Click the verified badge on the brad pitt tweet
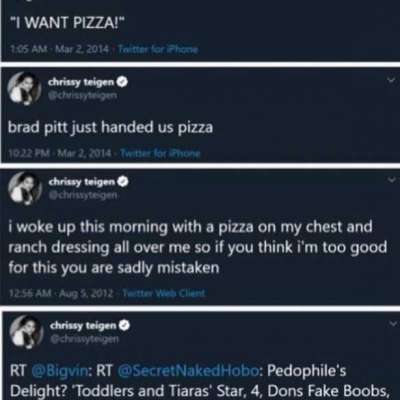 (x=123, y=82)
